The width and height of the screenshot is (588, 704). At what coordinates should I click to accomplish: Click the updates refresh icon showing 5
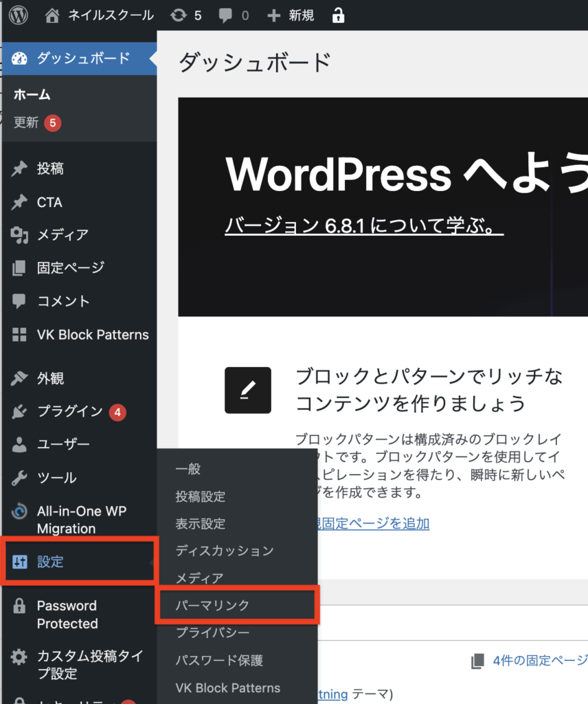[x=178, y=16]
